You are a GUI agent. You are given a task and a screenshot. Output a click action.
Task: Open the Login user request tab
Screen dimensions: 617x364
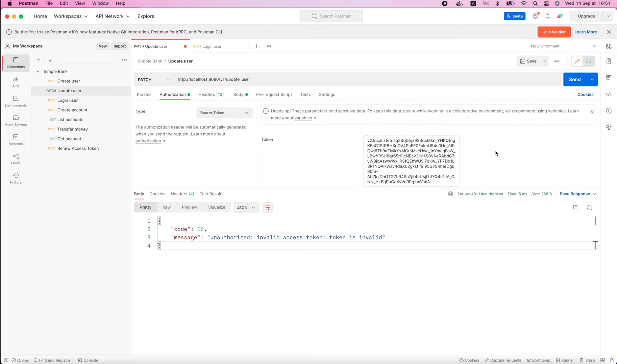click(x=220, y=46)
